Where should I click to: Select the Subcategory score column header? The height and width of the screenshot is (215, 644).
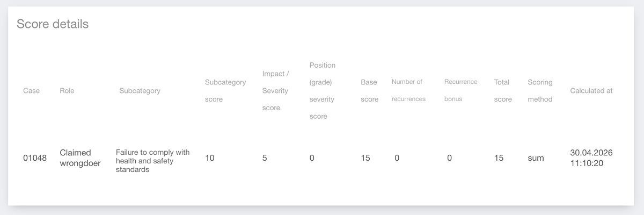tap(225, 91)
